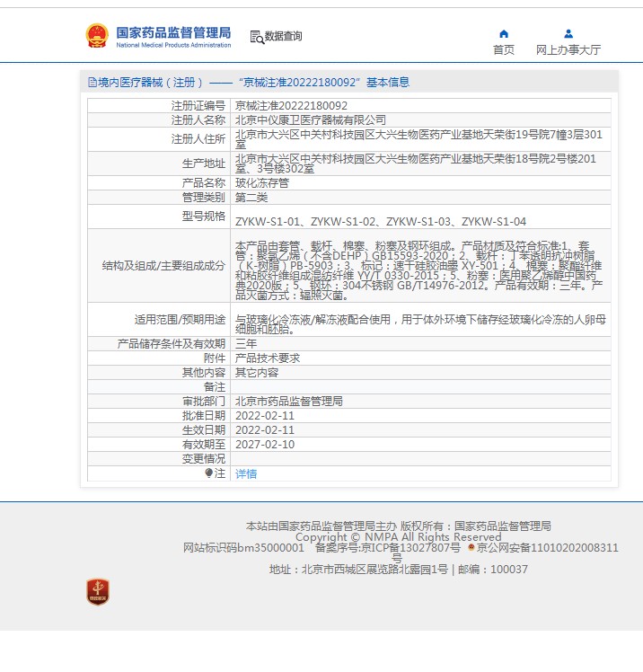This screenshot has height=672, width=643.
Task: Click the 注册人住所 address value
Action: point(418,139)
